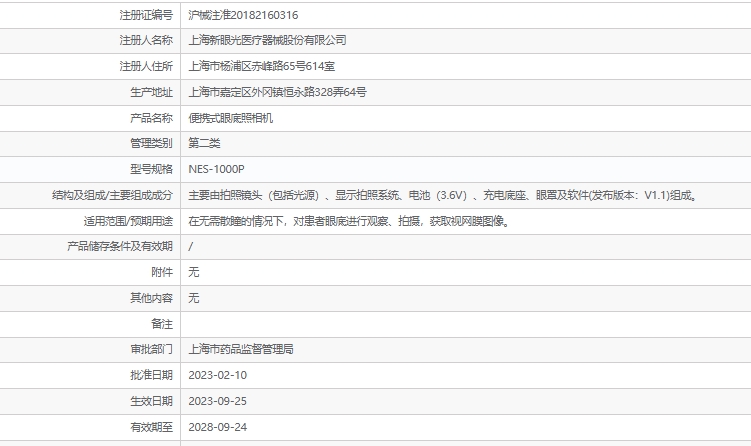Select approval date 2023-02-10
751x446 pixels.
[x=217, y=375]
